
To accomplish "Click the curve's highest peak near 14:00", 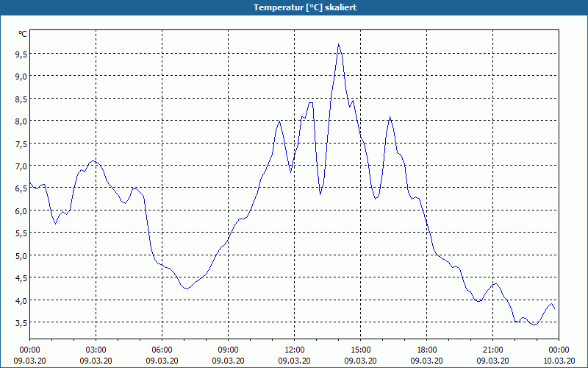I will click(x=339, y=44).
